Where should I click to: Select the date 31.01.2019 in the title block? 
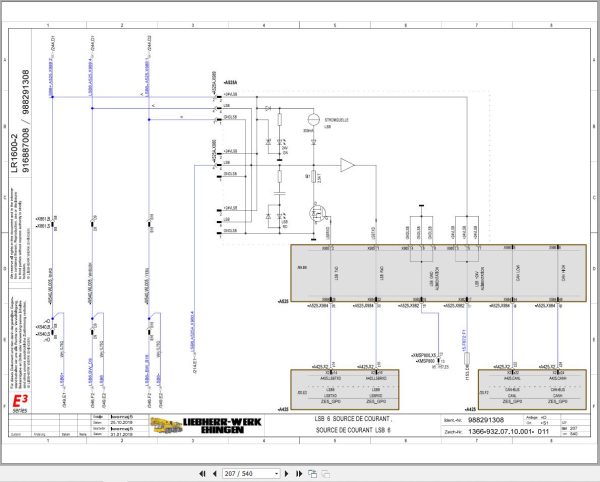pyautogui.click(x=122, y=434)
